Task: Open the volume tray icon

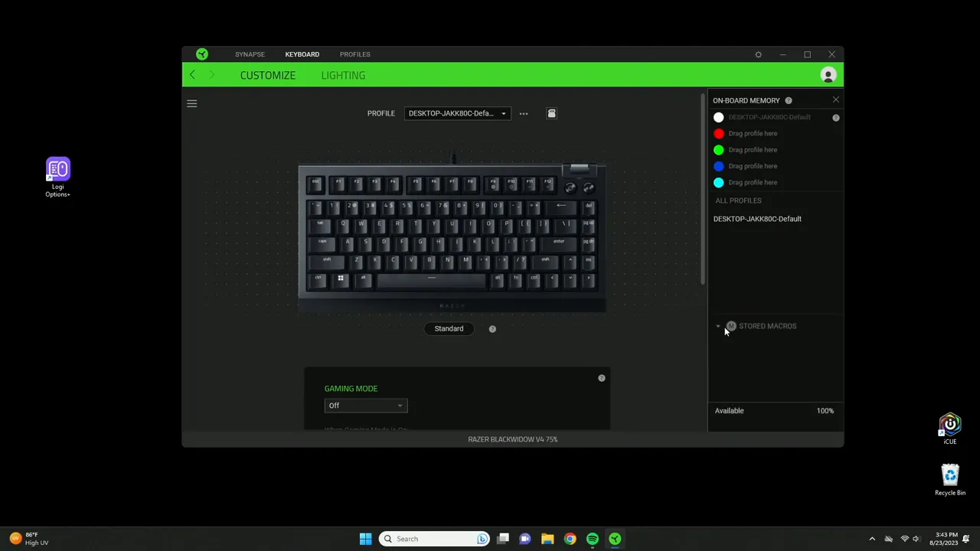Action: [x=916, y=539]
